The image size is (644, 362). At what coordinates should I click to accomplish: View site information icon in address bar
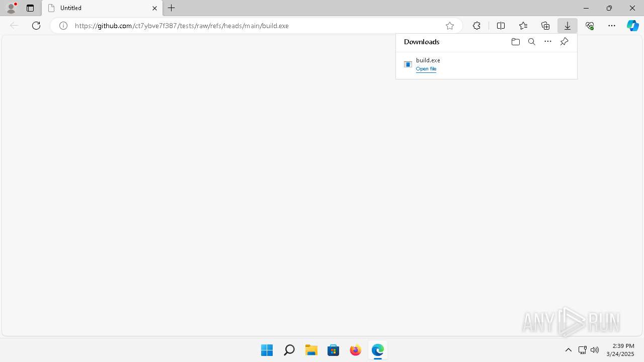tap(63, 26)
